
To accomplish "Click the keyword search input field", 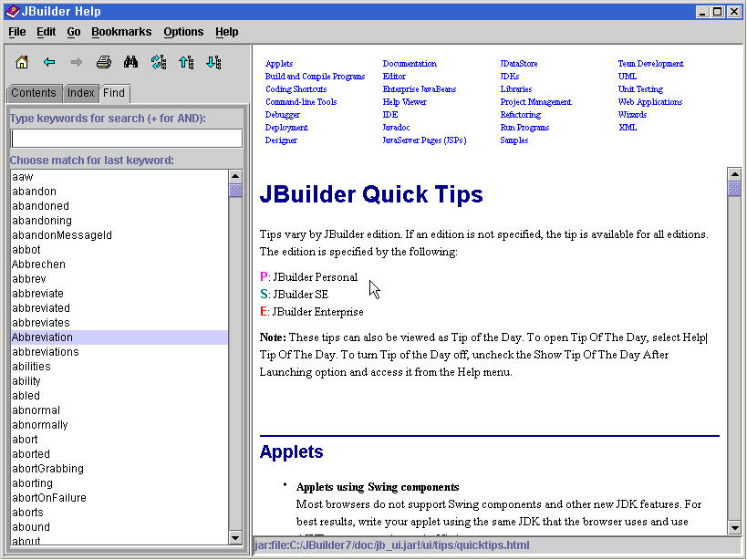I will [126, 139].
